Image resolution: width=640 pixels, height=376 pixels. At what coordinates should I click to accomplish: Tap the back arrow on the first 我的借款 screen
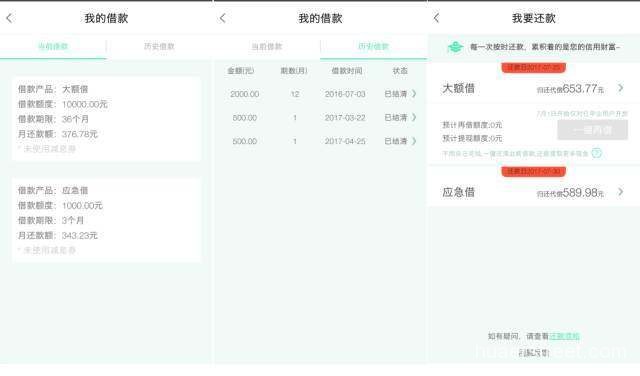coord(9,18)
